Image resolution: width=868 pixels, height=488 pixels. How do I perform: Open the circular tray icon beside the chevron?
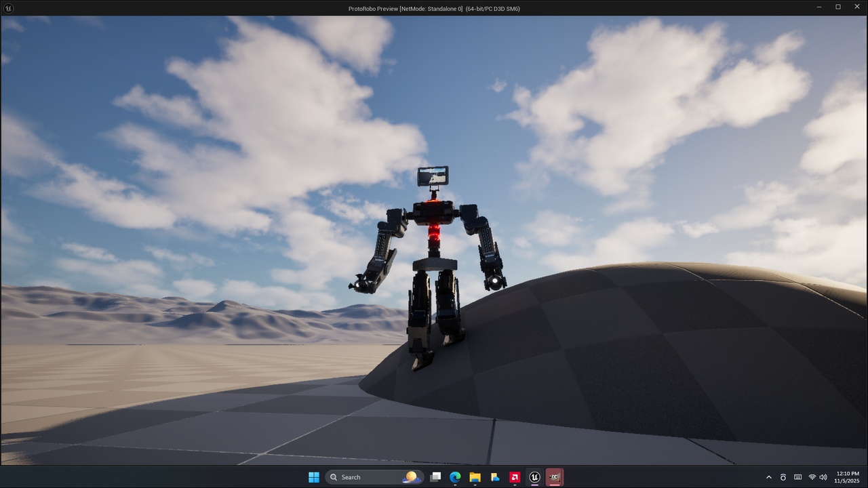783,477
